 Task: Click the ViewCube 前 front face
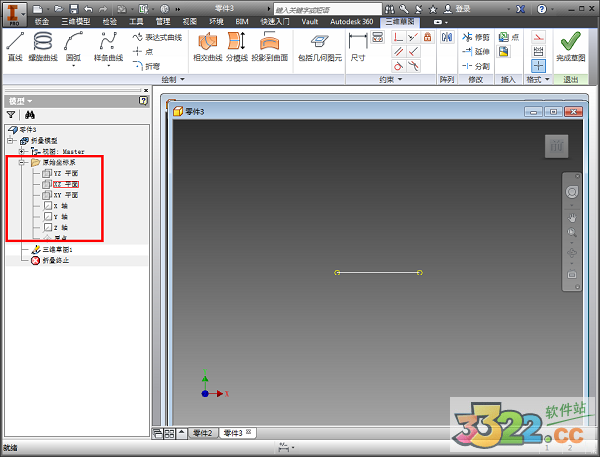click(556, 146)
